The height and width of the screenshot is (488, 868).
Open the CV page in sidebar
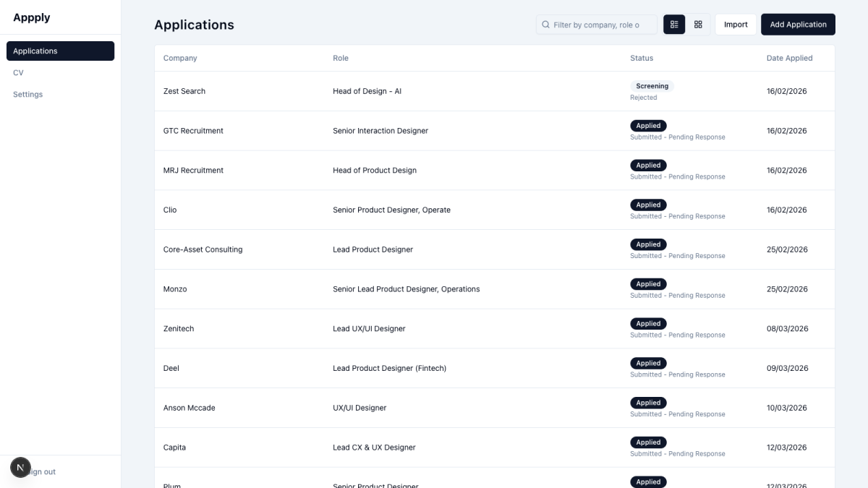coord(60,72)
